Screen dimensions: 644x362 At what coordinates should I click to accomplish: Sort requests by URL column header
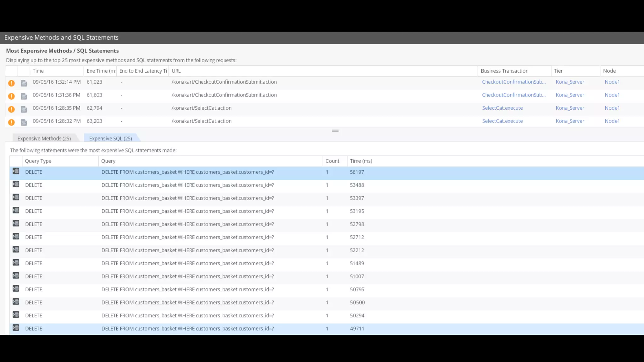[176, 71]
